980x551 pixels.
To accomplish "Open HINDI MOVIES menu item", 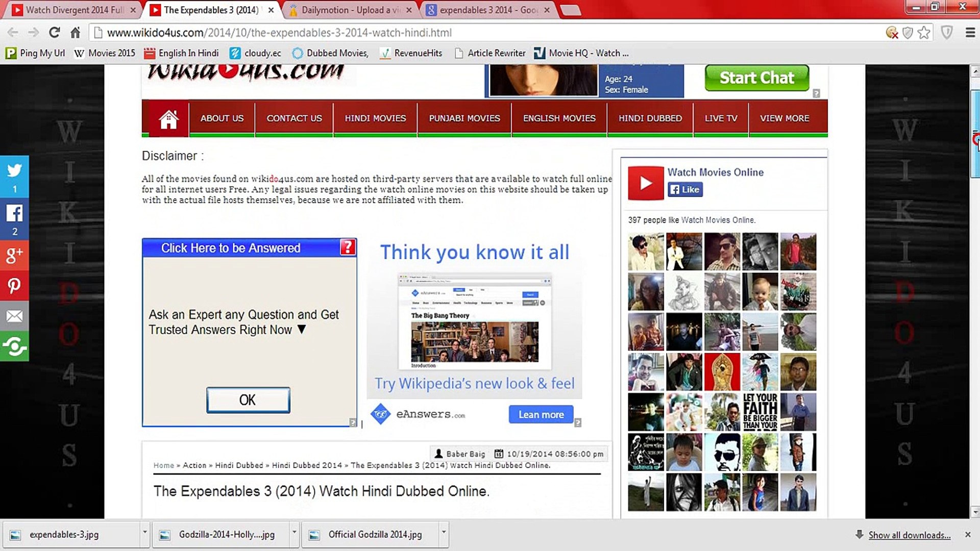I will pyautogui.click(x=375, y=118).
